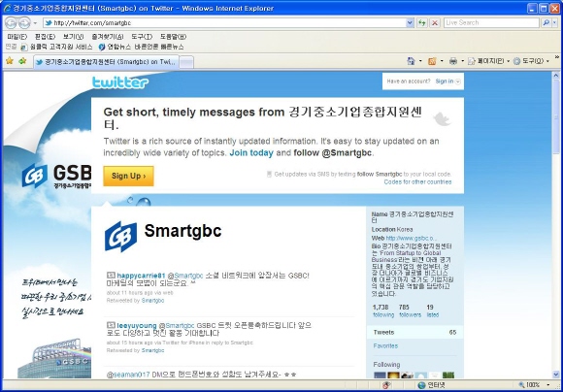Image resolution: width=563 pixels, height=392 pixels.
Task: Click the green Refresh page icon
Action: coord(422,23)
